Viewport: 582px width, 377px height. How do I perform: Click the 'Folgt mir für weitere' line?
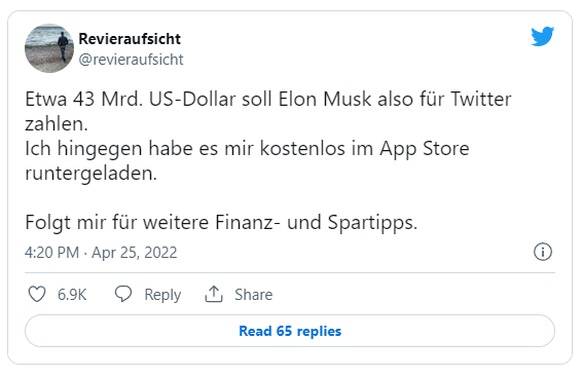(x=221, y=223)
